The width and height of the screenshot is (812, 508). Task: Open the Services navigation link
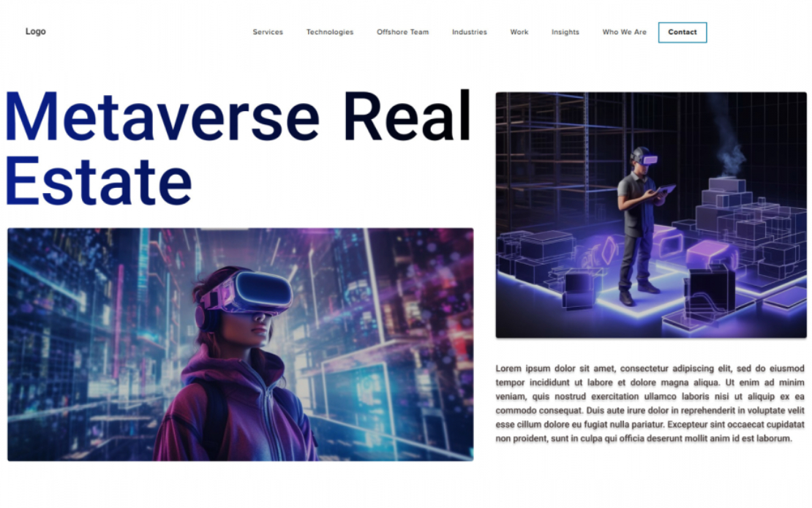point(268,32)
